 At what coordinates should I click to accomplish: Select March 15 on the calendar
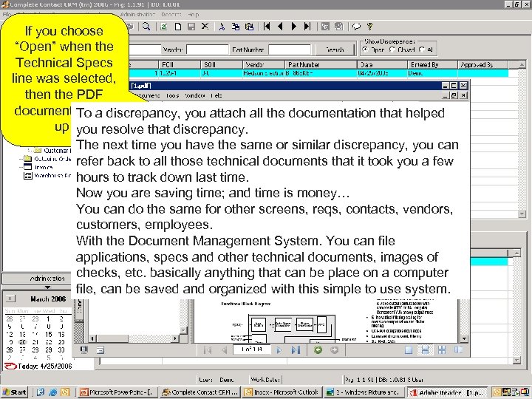click(49, 334)
